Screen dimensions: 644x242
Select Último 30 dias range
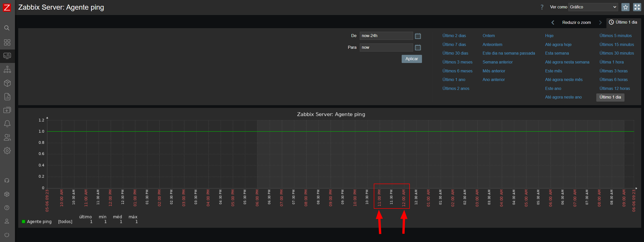pyautogui.click(x=455, y=53)
